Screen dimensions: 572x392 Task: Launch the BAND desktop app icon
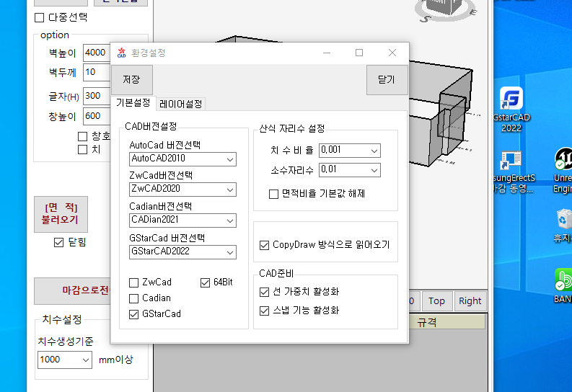[x=563, y=280]
